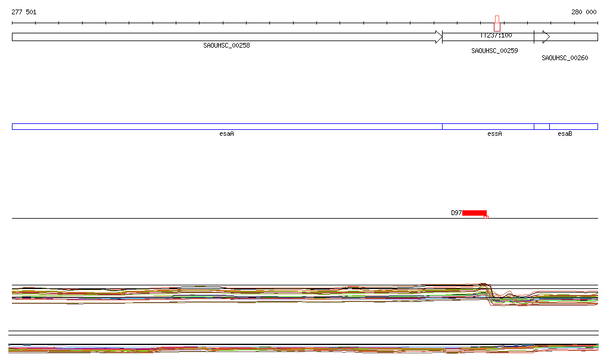Click the esaA gene name label

pos(226,134)
